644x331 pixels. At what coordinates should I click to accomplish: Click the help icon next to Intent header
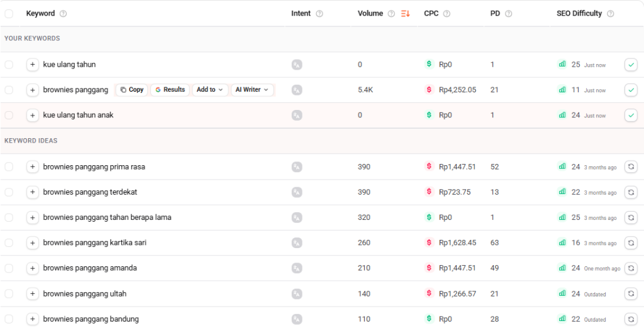coord(319,14)
